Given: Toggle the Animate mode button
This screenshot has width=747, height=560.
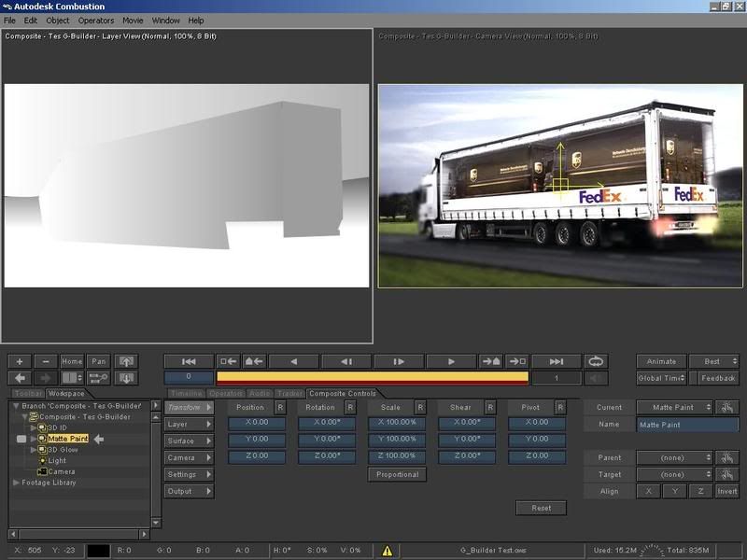Looking at the screenshot, I should click(661, 361).
